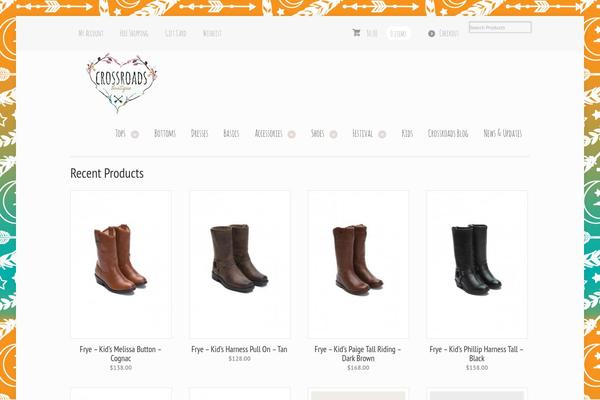Open the Paige Tall Riding boot image
Viewport: 600px width, 400px height.
tap(358, 264)
